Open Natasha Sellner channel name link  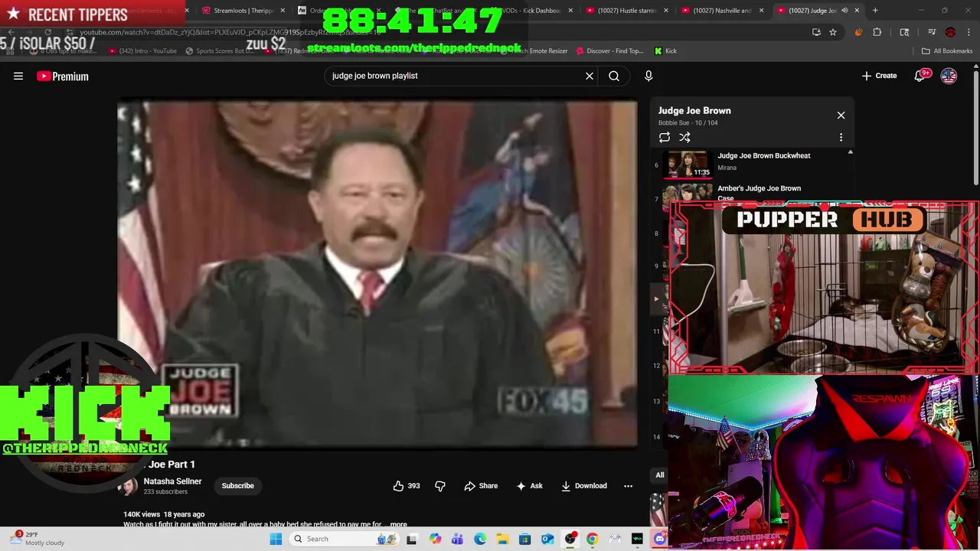coord(172,481)
